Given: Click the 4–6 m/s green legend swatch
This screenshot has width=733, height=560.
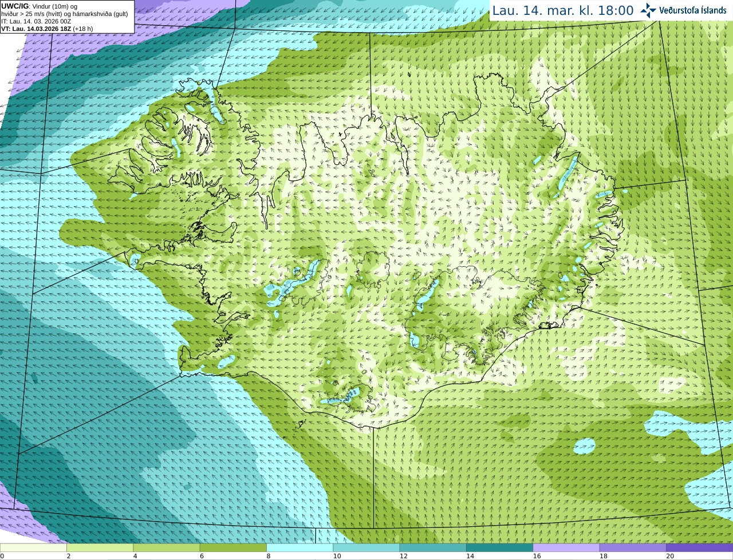Looking at the screenshot, I should tap(167, 547).
